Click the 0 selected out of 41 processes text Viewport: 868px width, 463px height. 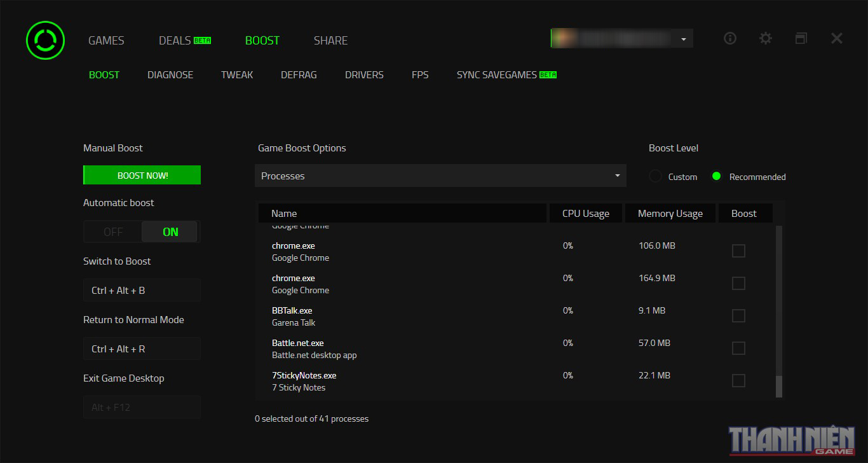pos(311,418)
